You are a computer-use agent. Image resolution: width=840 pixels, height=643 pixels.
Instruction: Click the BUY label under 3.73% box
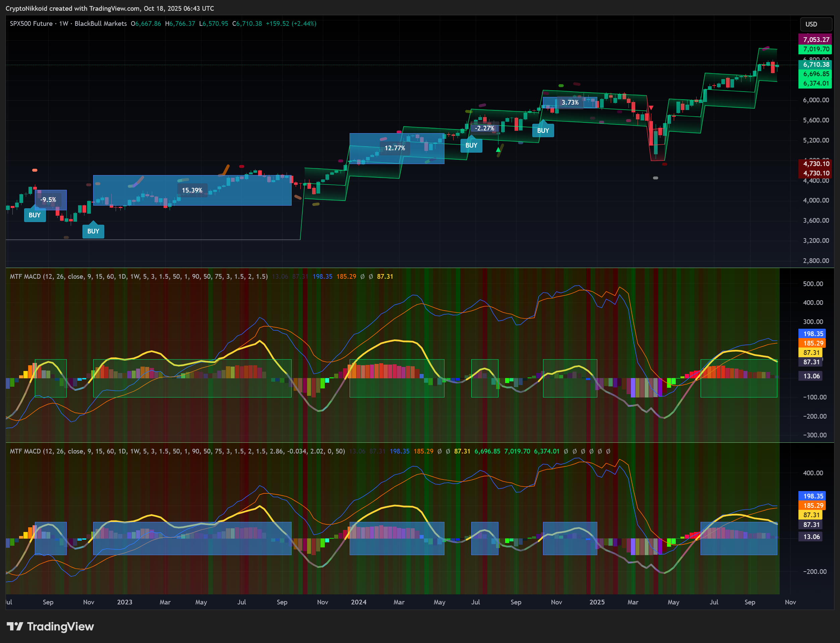tap(543, 130)
